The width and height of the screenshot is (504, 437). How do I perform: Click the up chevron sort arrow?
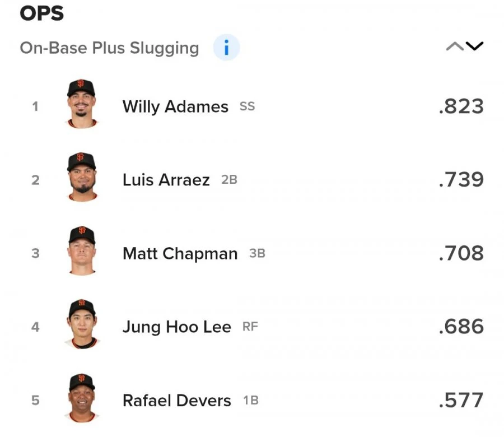coord(455,47)
